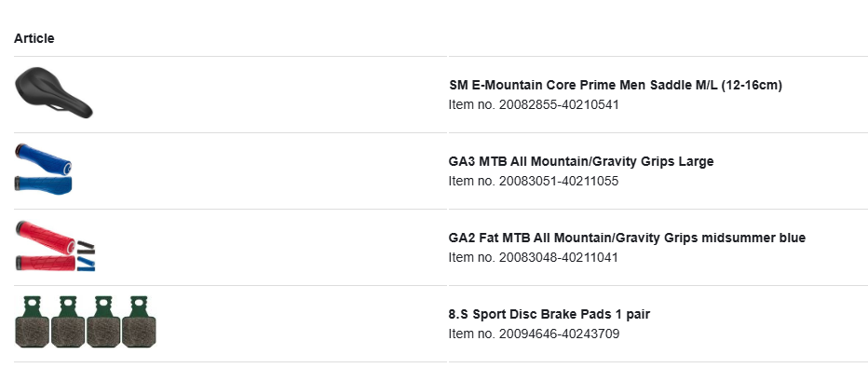Select the first green brake pad image
Screen dimensions: 868x368
point(32,322)
